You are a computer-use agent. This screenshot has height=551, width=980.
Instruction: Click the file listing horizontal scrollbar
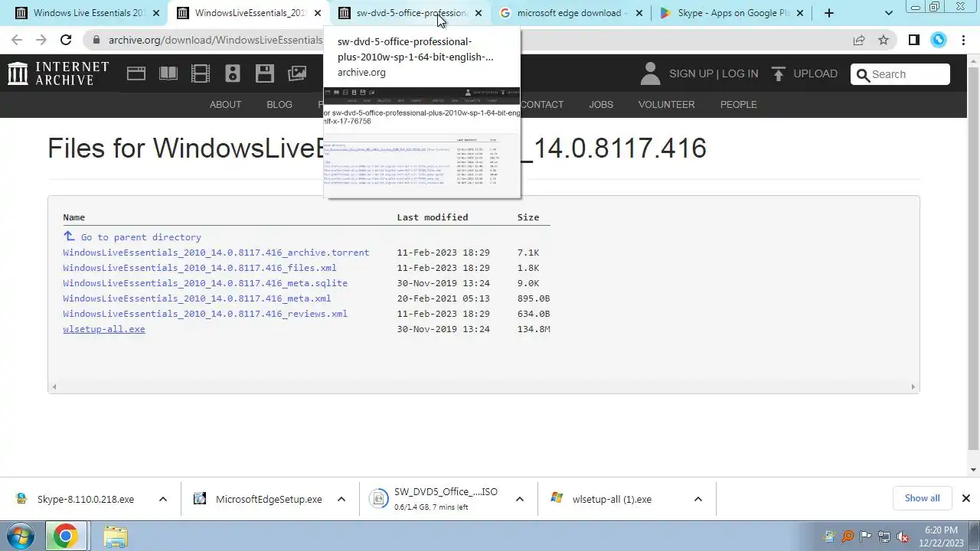(483, 386)
